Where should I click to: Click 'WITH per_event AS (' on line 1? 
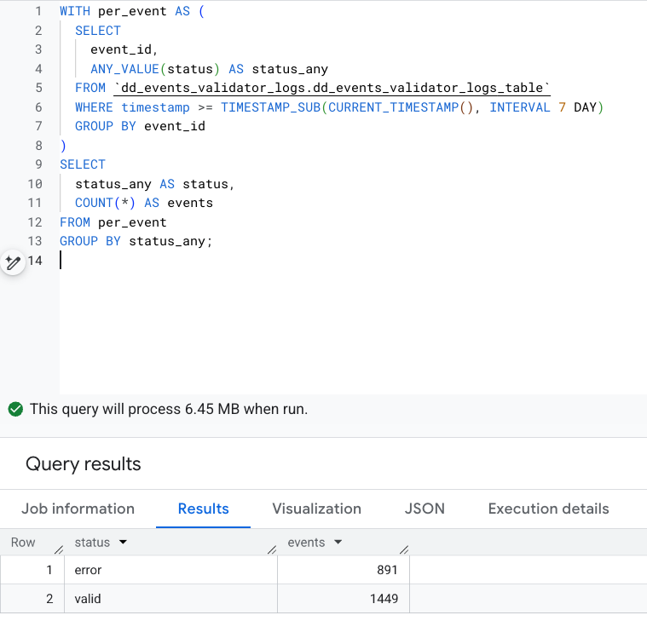[132, 11]
